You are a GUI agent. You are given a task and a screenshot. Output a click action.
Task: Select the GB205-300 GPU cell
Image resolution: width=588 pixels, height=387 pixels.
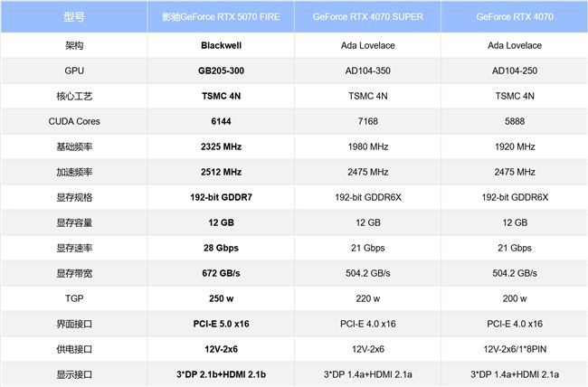coord(221,71)
